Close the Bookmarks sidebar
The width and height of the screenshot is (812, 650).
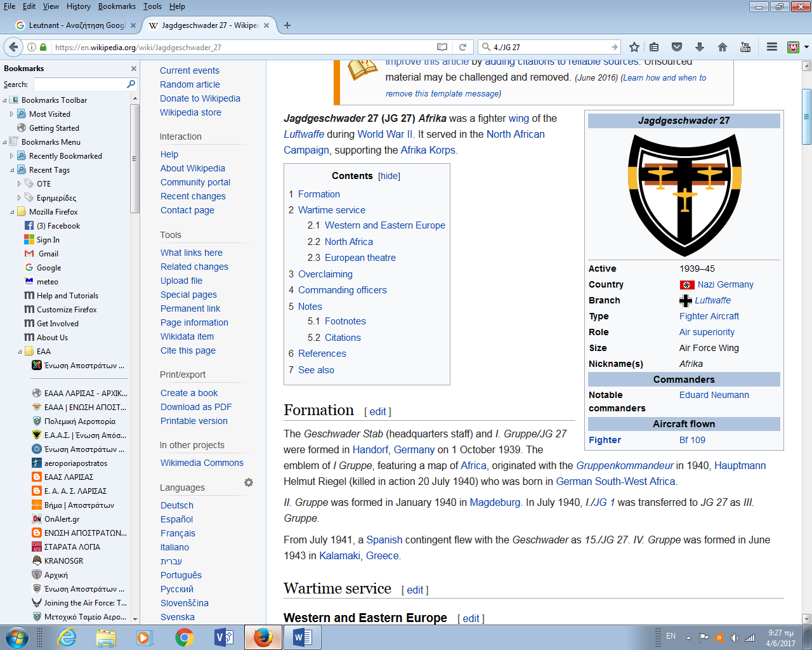[134, 69]
